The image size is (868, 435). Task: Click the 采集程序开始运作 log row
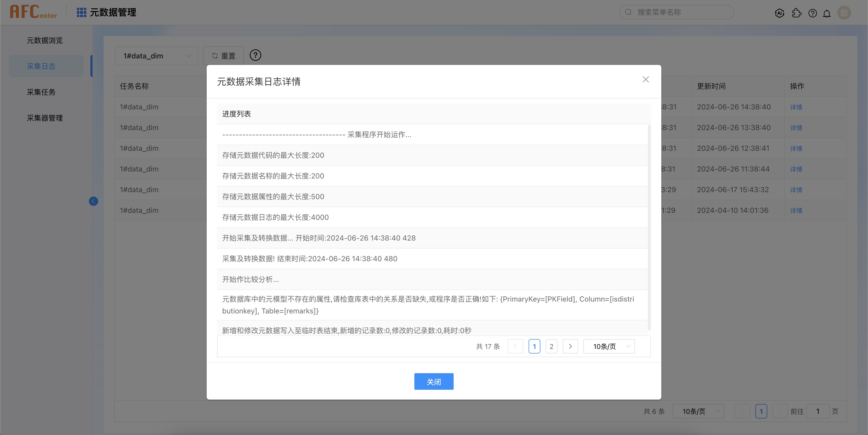point(432,134)
